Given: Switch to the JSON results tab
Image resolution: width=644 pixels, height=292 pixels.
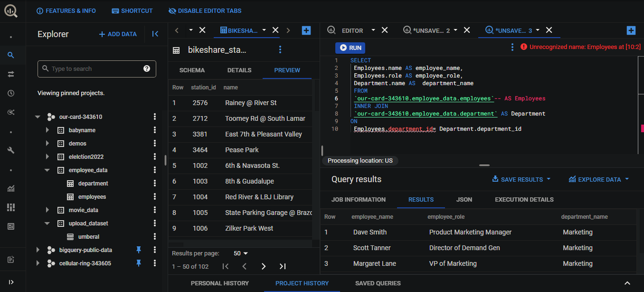Looking at the screenshot, I should click(464, 199).
